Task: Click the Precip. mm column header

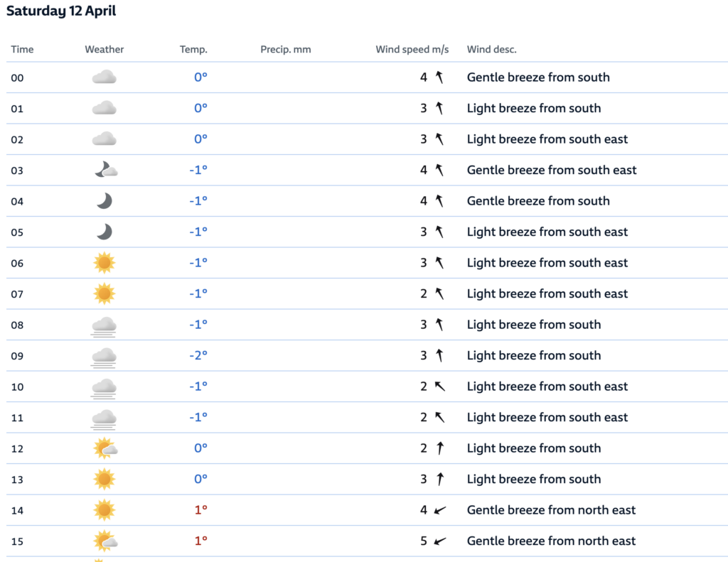Action: [x=286, y=50]
